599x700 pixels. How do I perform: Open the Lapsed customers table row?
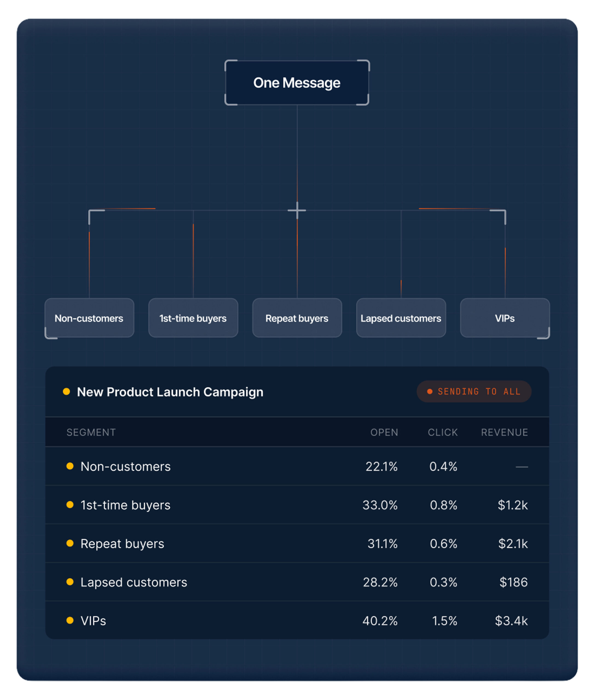[x=297, y=582]
